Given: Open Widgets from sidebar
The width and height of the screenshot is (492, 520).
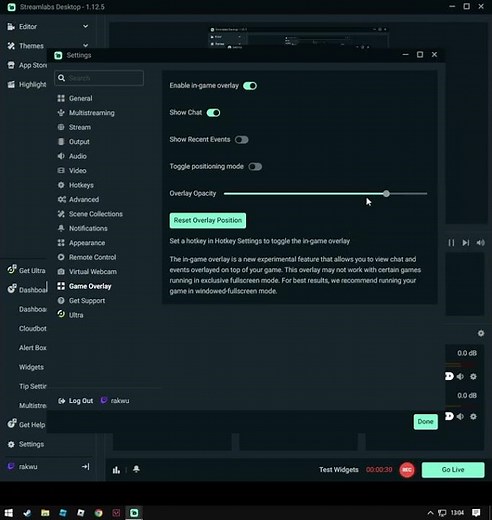Looking at the screenshot, I should (x=31, y=367).
